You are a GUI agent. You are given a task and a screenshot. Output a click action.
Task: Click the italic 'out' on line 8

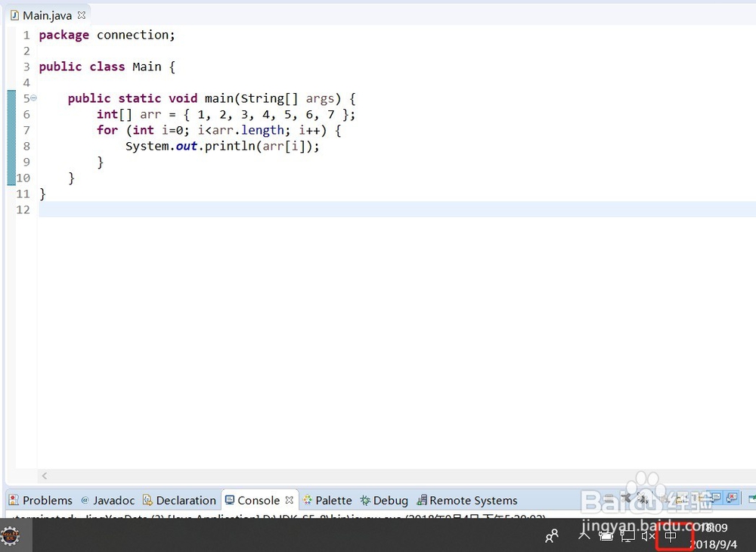[187, 146]
